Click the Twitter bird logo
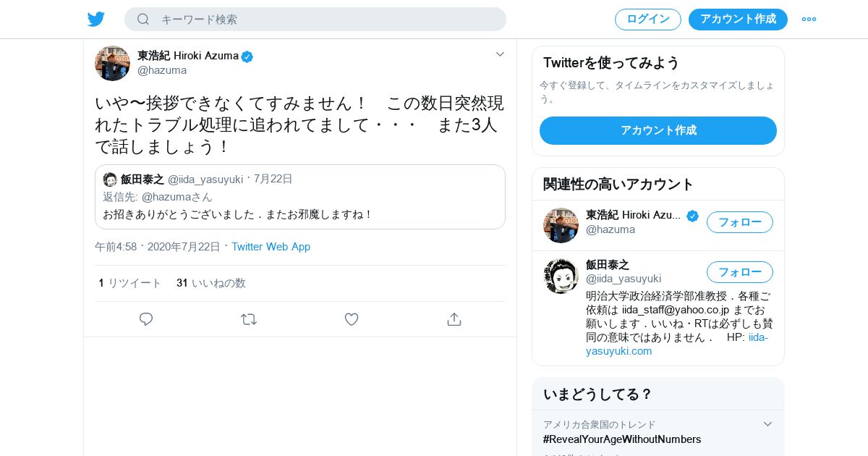Viewport: 868px width, 456px height. point(96,20)
